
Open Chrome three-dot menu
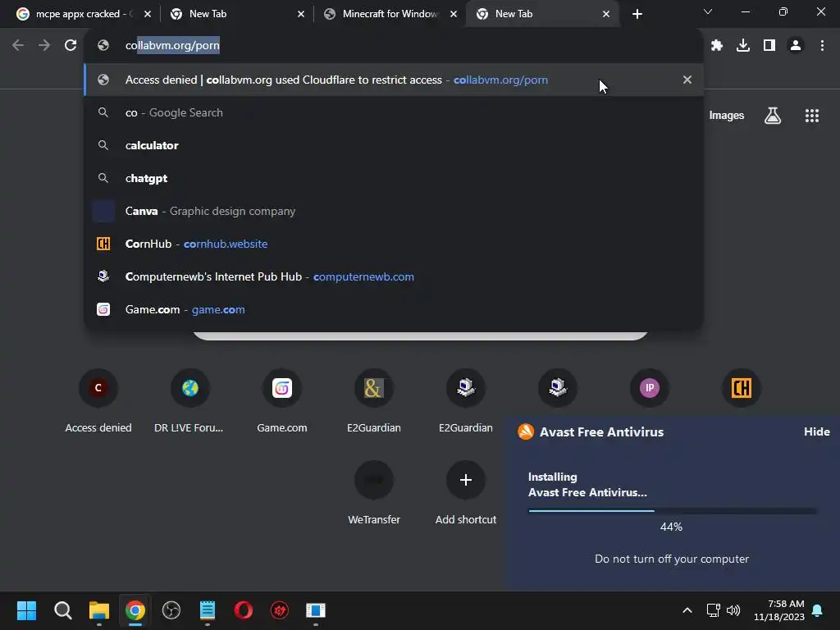[822, 45]
